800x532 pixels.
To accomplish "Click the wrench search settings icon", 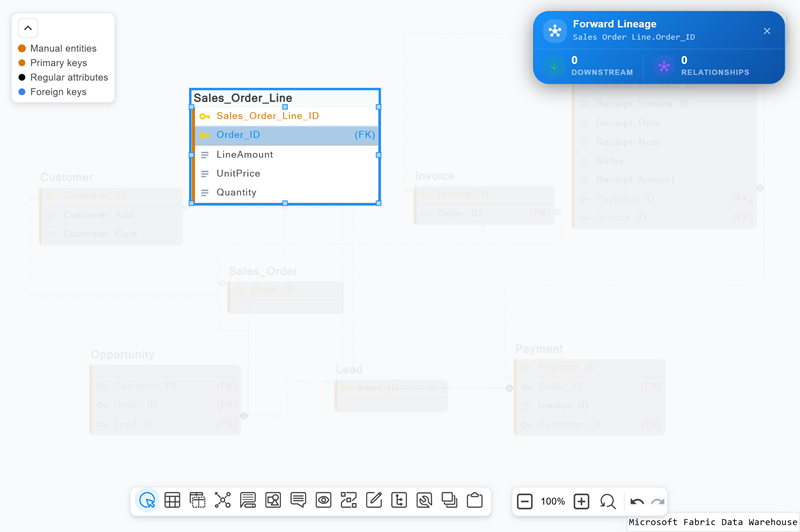I will tap(424, 500).
